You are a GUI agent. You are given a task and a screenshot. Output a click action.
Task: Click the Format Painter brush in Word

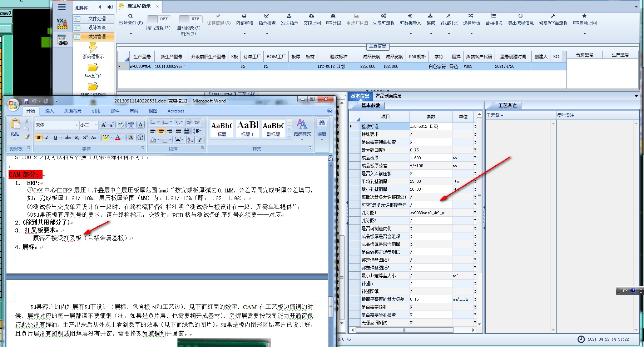pos(27,137)
